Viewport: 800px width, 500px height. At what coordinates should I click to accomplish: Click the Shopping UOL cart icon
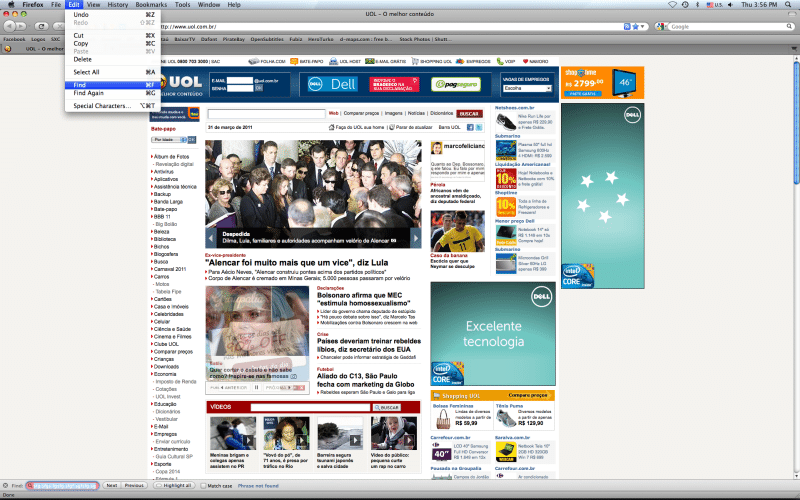click(x=415, y=61)
